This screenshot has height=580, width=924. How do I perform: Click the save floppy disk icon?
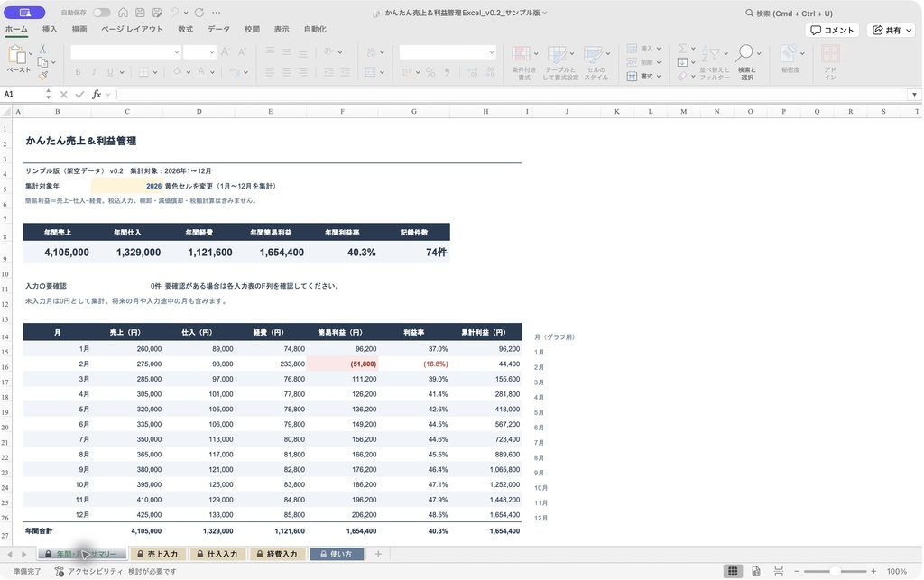click(x=140, y=13)
